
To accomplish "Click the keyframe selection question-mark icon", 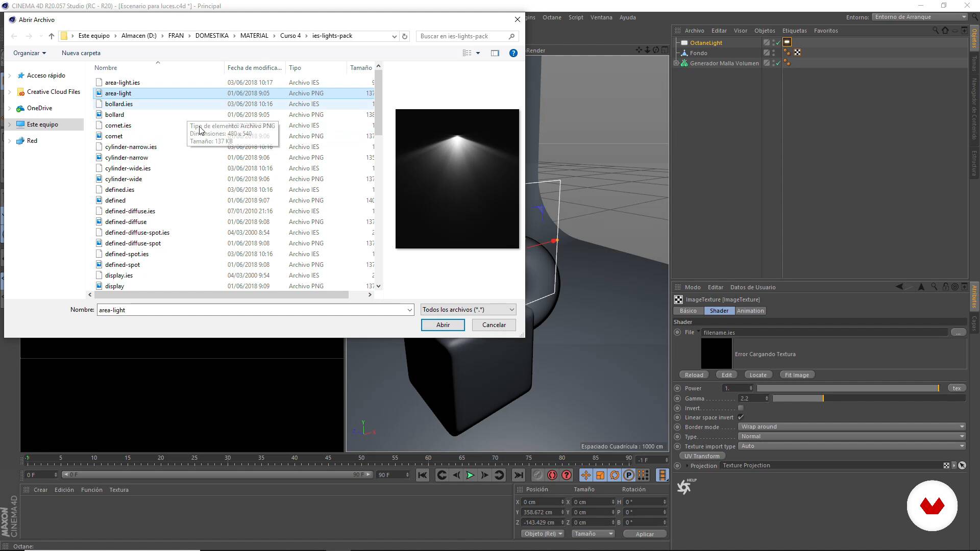I will pos(567,475).
